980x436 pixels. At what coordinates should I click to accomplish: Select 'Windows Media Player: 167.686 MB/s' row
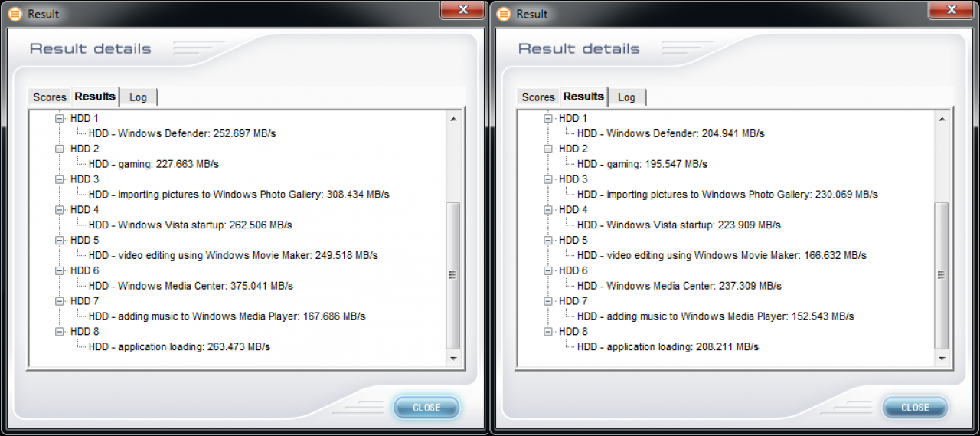click(227, 316)
